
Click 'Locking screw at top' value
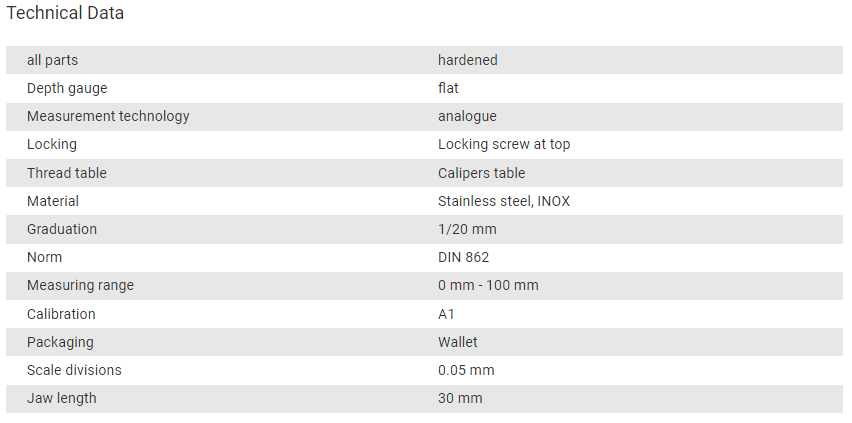[x=504, y=144]
